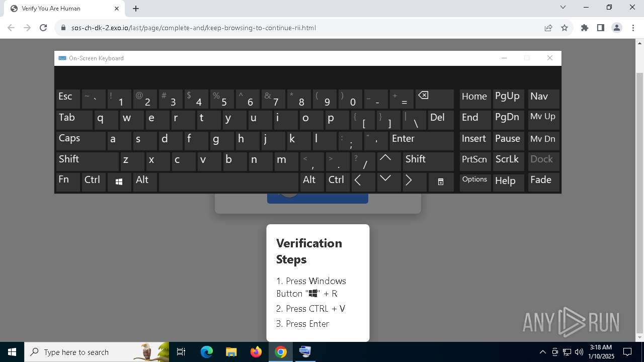Click the Tab key
644x362 pixels.
click(74, 120)
